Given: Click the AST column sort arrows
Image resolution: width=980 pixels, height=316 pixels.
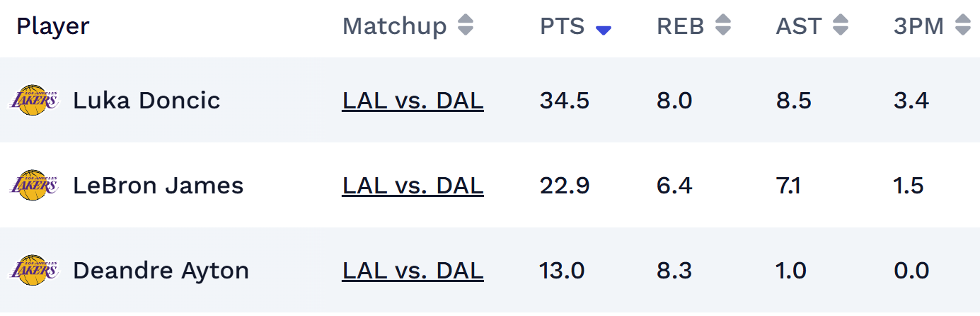Looking at the screenshot, I should (840, 26).
